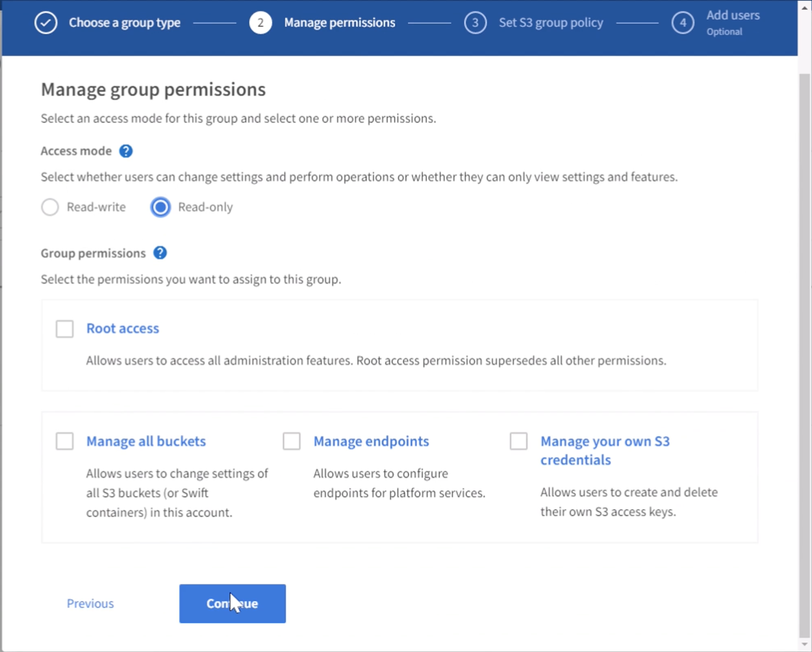Select the Read-write access mode
This screenshot has width=812, height=652.
(x=50, y=207)
